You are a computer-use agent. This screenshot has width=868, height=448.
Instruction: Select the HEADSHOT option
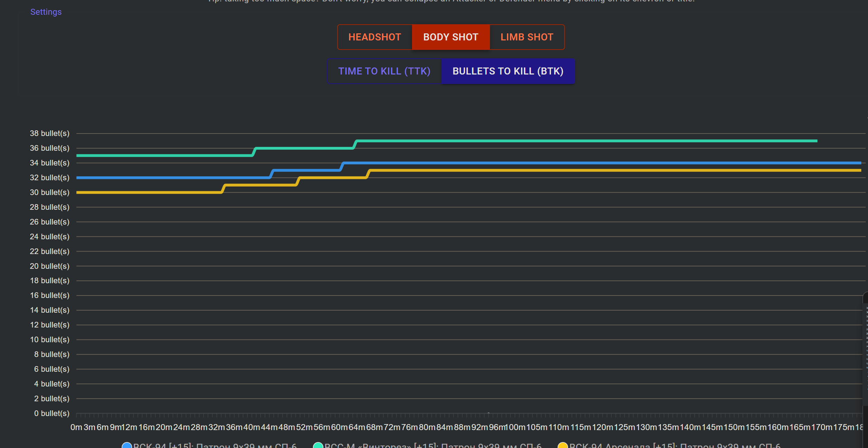(374, 37)
